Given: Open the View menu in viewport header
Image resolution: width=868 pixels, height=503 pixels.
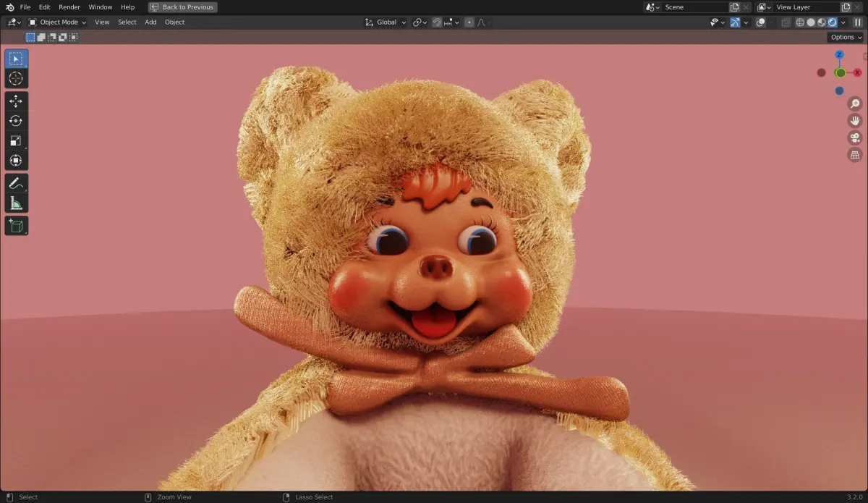Looking at the screenshot, I should pos(102,22).
